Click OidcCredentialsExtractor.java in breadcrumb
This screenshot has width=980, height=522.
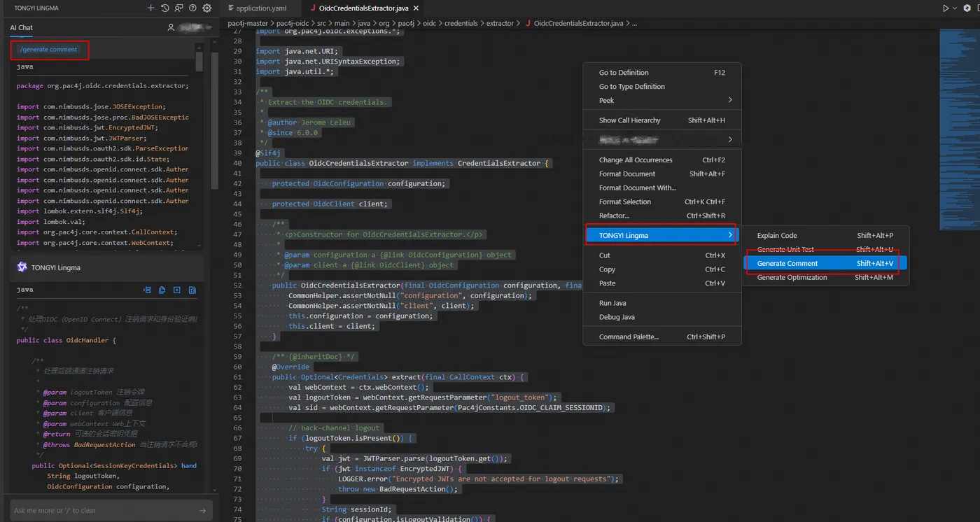tap(578, 23)
